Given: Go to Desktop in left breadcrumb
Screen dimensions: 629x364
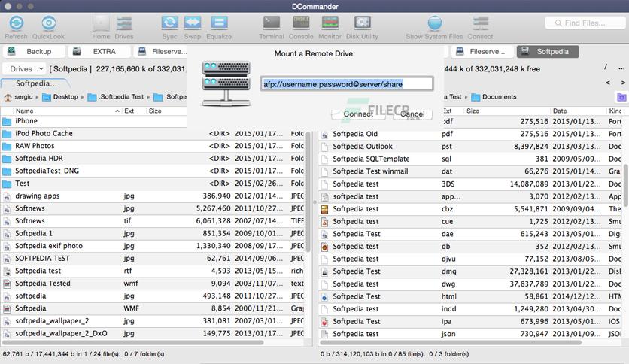Looking at the screenshot, I should click(x=60, y=96).
